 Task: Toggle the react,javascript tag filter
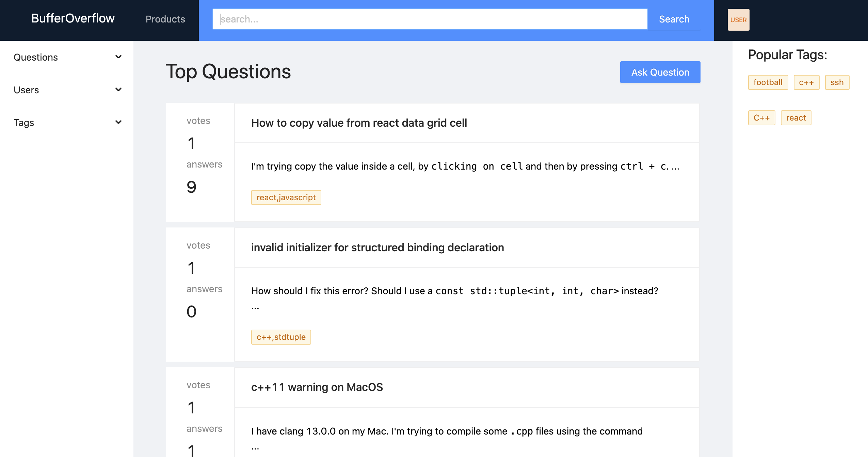287,198
